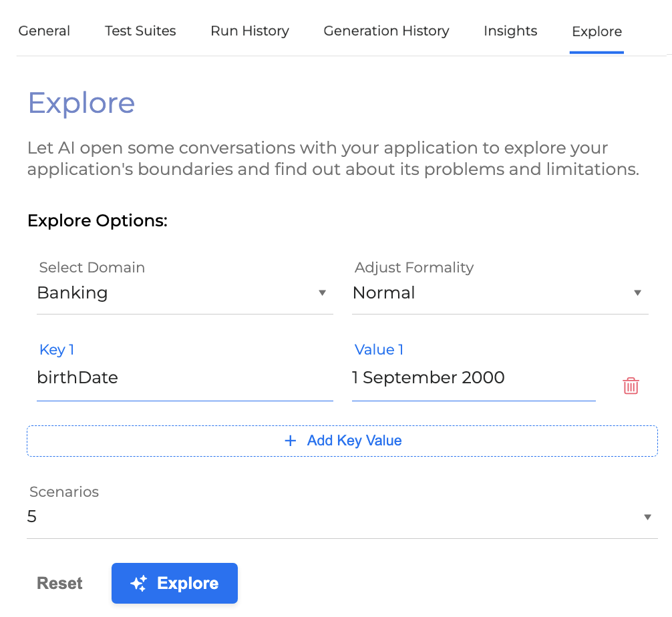The width and height of the screenshot is (672, 617).
Task: Click the Scenarios dropdown arrow
Action: (647, 516)
